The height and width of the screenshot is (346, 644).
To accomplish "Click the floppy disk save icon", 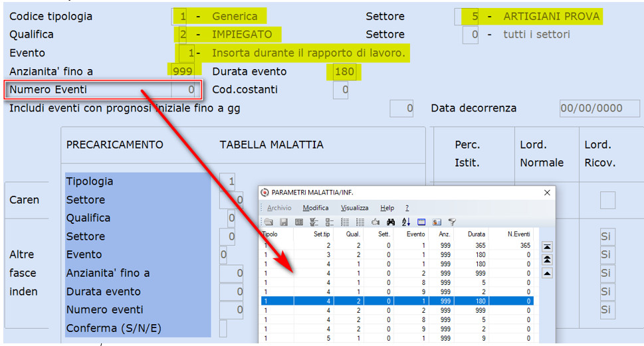I will click(x=283, y=222).
